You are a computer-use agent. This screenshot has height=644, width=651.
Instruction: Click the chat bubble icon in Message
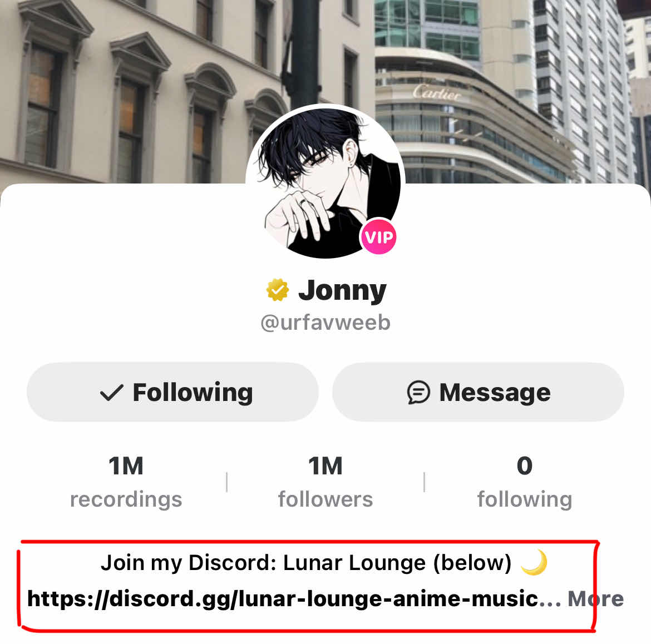(418, 392)
